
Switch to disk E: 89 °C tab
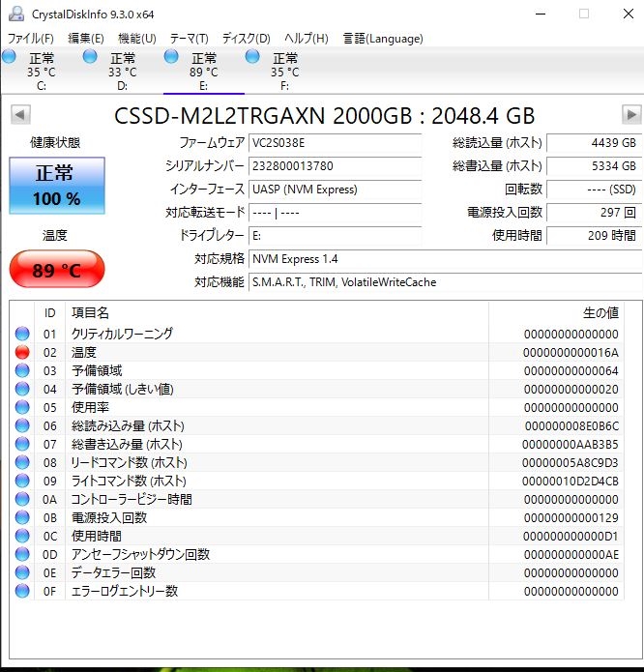(204, 72)
